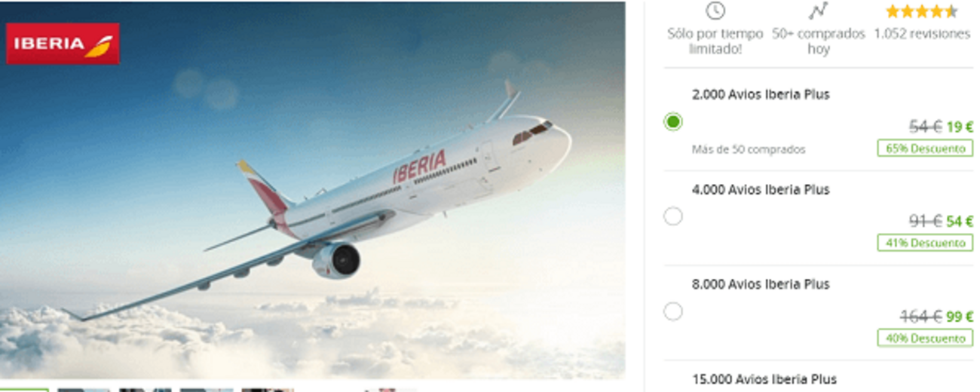980x392 pixels.
Task: Click the 65% Descuento badge
Action: [x=925, y=149]
